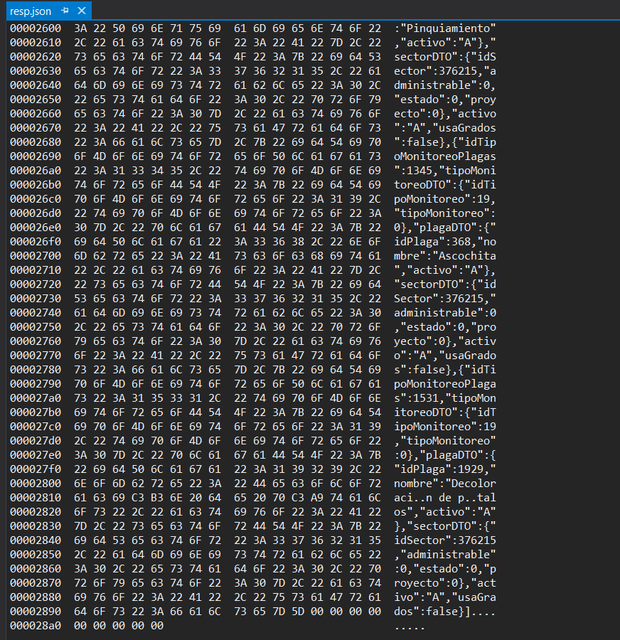Viewport: 620px width, 640px height.
Task: Click offset 00002790 address
Action: pyautogui.click(x=36, y=384)
